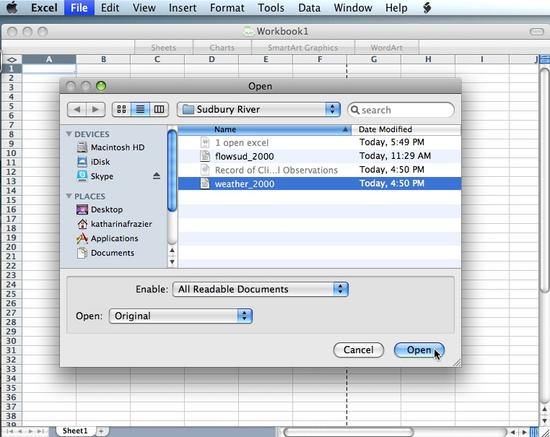Collapse the PLACES section triangle
Viewport: 550px width, 437px height.
[69, 196]
